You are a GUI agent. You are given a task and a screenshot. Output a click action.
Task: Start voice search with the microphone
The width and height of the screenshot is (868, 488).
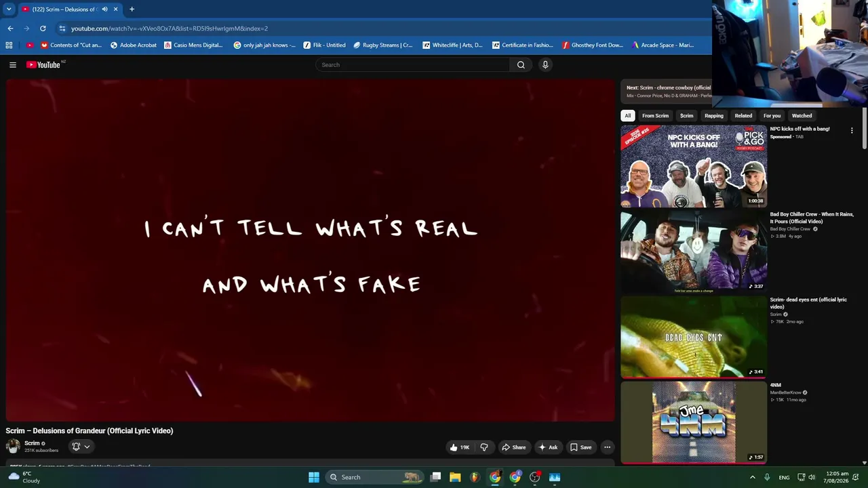(x=545, y=65)
